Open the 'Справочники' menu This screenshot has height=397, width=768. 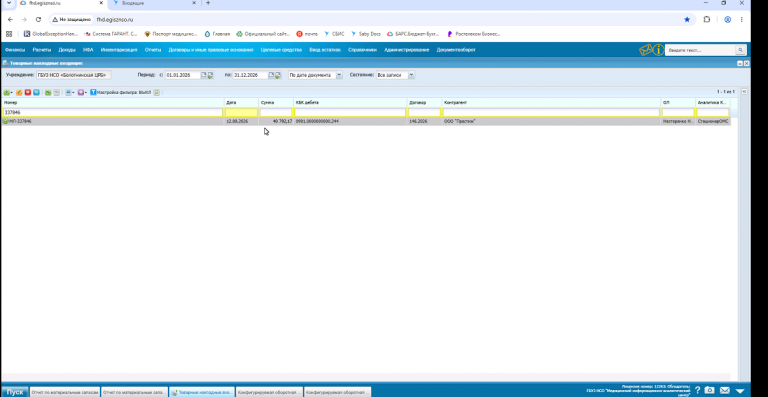point(362,50)
